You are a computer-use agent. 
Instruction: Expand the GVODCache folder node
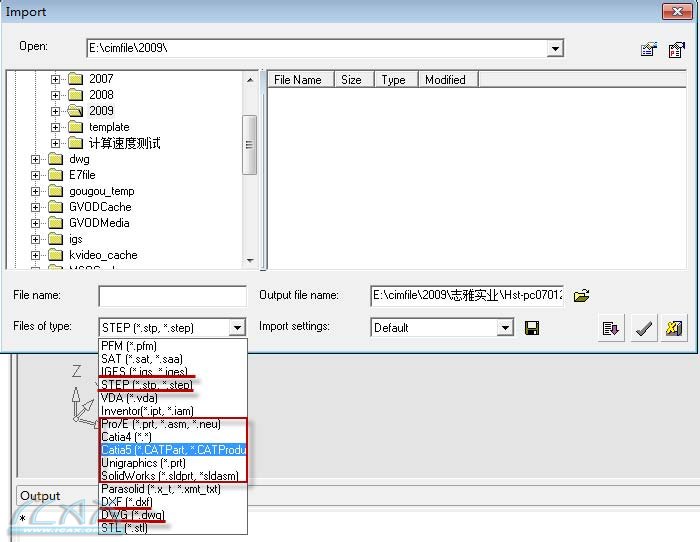[x=35, y=208]
